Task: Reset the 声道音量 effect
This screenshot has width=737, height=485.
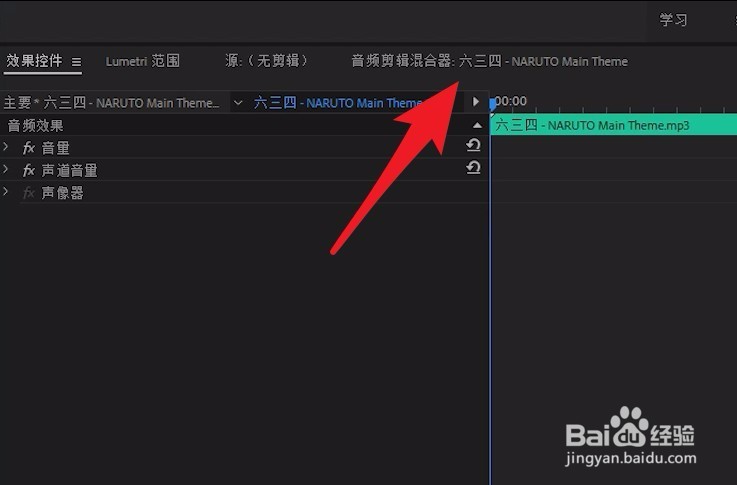Action: pyautogui.click(x=473, y=167)
